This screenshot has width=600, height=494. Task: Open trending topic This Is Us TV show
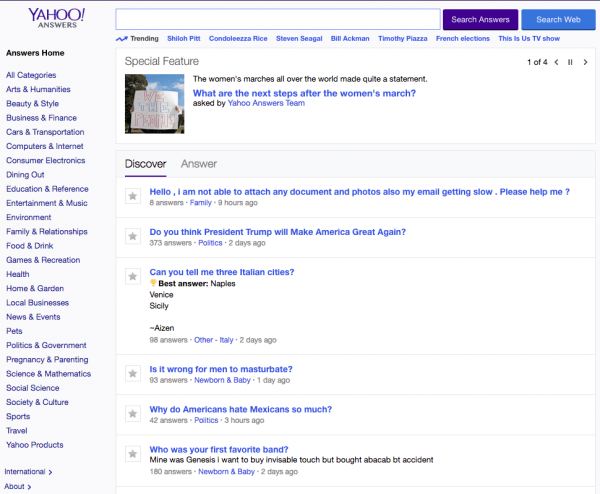coord(529,39)
